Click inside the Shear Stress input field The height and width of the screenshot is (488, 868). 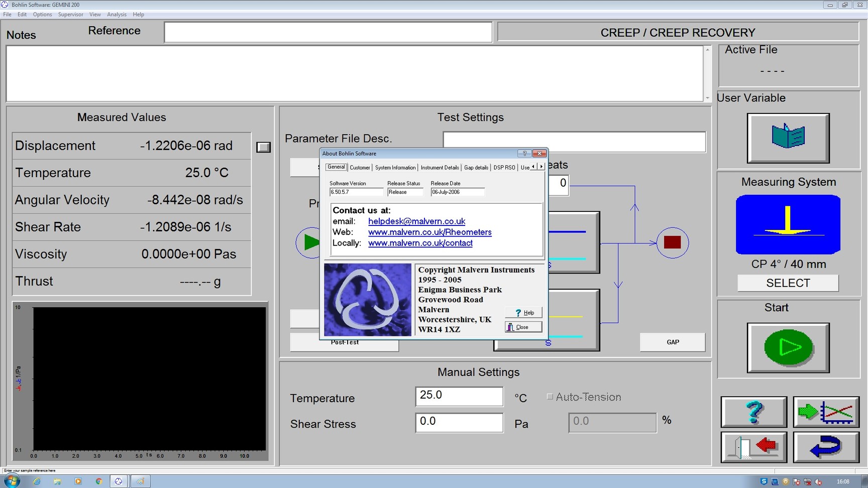(458, 422)
